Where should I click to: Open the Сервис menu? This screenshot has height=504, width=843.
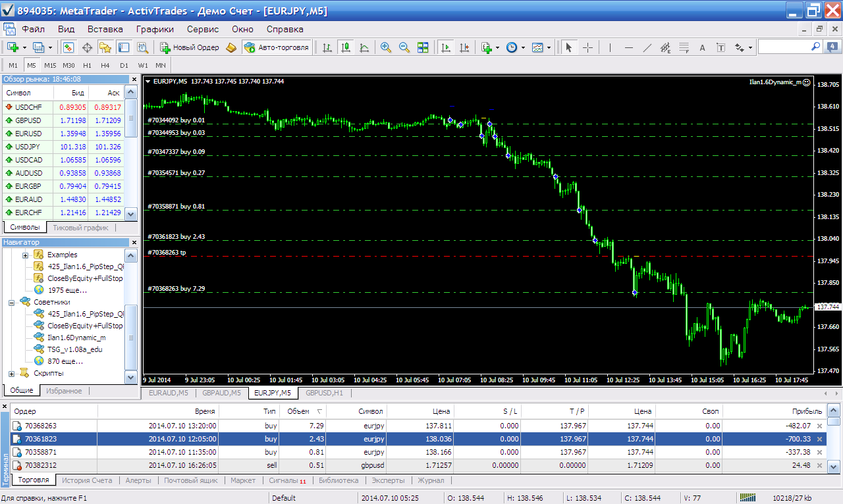203,29
